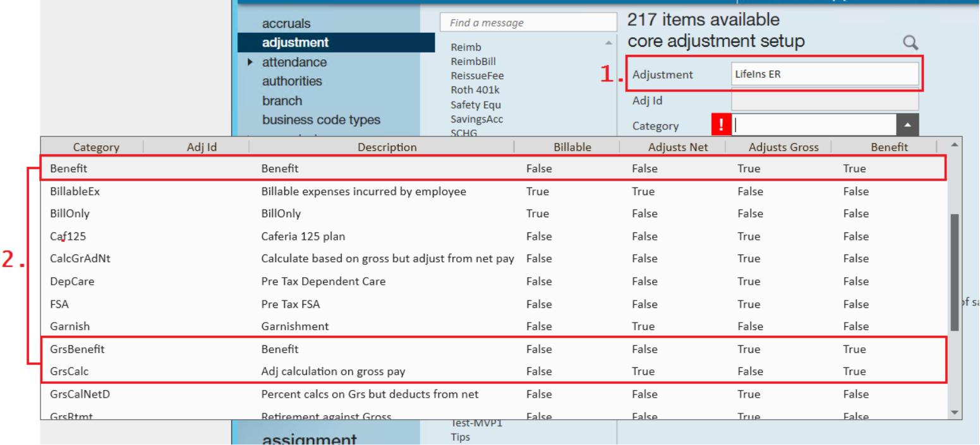Select Roth 401k in the adjustment list
Screen dimensions: 980x445
point(475,90)
